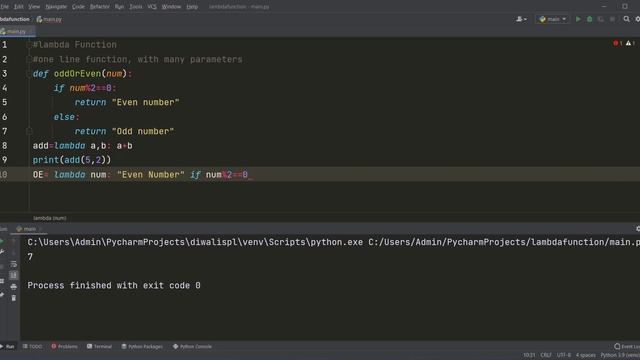The height and width of the screenshot is (360, 640).
Task: Open the Run tool window button
Action: coord(7,347)
